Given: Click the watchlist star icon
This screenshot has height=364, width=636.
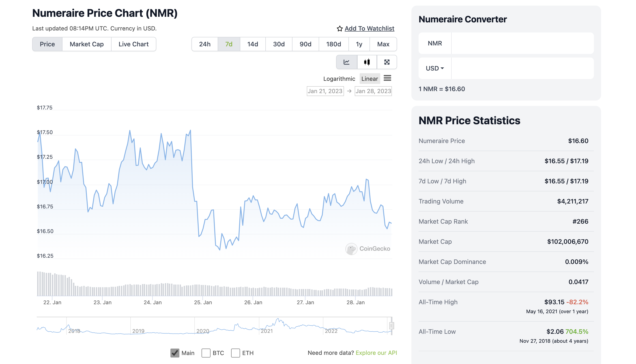Looking at the screenshot, I should point(339,29).
